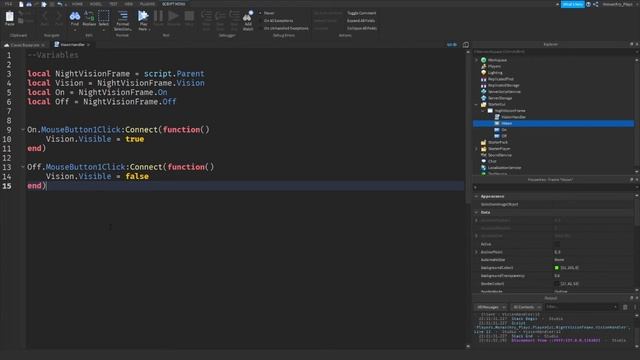Open the TEST ribbon tab
Viewport: 640px width, 360px height.
coord(113,4)
